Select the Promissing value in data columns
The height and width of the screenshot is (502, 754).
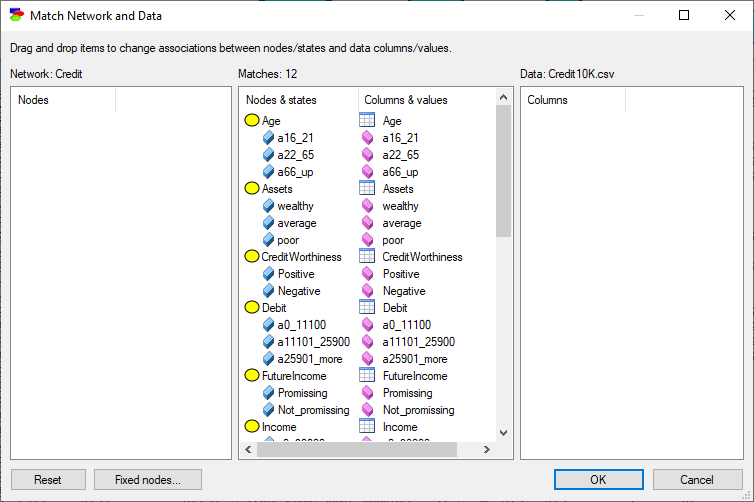pyautogui.click(x=408, y=393)
